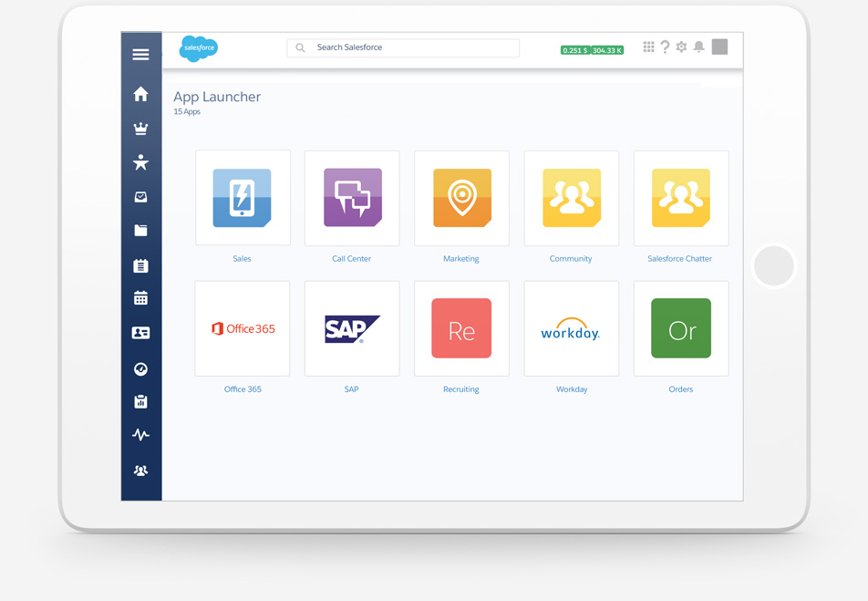Open the hamburger menu in the sidebar

[x=140, y=55]
